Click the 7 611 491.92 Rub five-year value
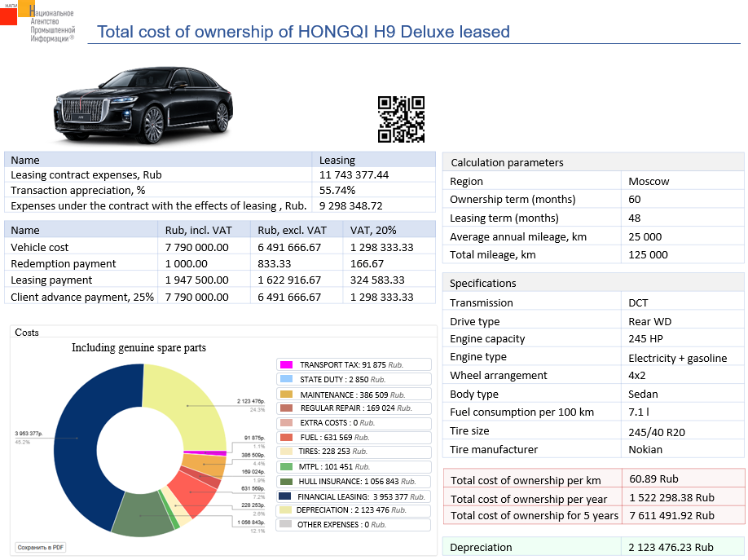 point(671,516)
